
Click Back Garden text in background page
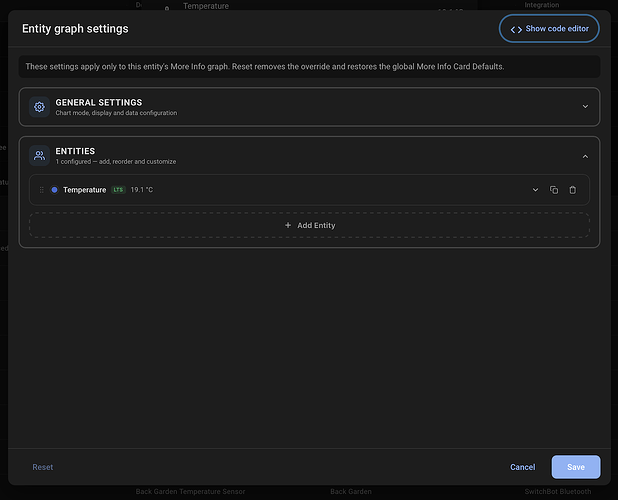pyautogui.click(x=351, y=491)
